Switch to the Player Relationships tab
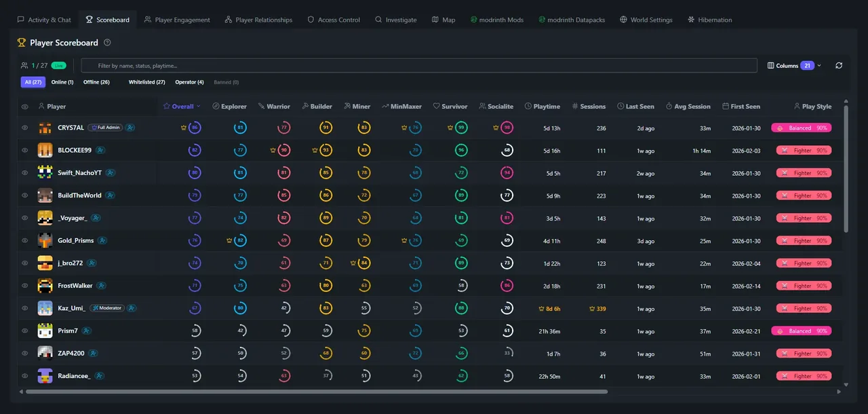868x414 pixels. (258, 20)
